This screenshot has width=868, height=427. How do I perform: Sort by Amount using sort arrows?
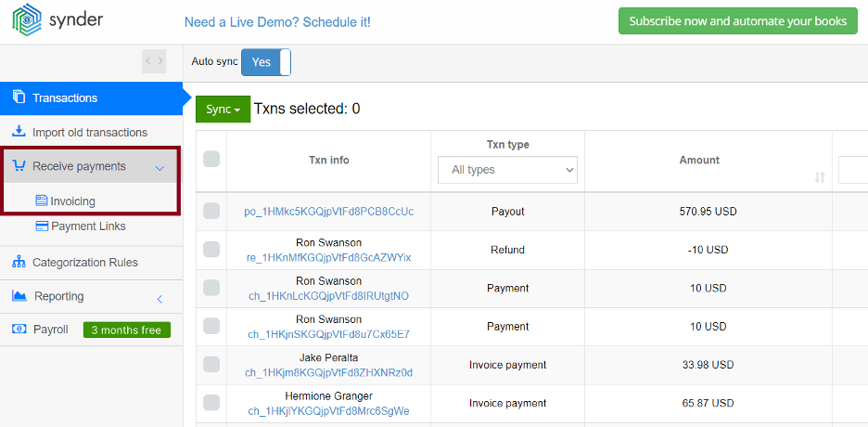(x=820, y=177)
